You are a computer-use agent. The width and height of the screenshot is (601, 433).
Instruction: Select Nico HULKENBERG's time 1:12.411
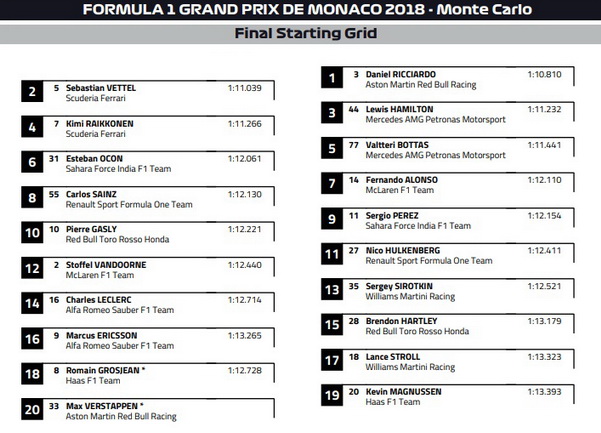click(x=544, y=251)
